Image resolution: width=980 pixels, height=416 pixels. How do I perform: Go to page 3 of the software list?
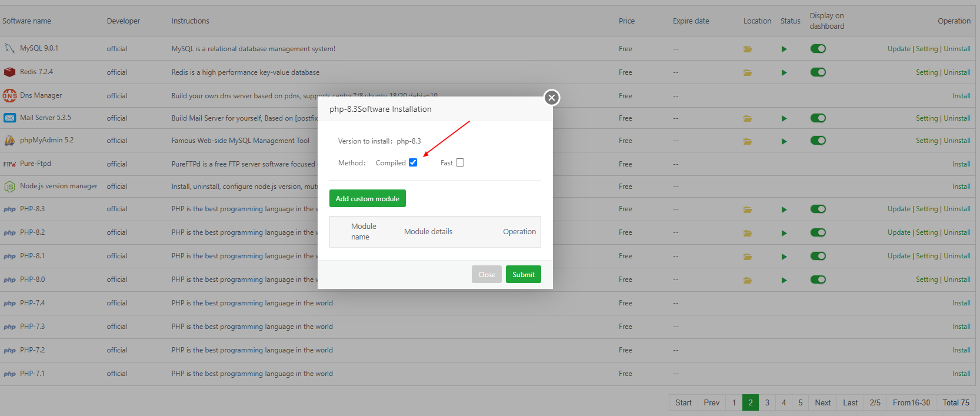click(x=767, y=402)
